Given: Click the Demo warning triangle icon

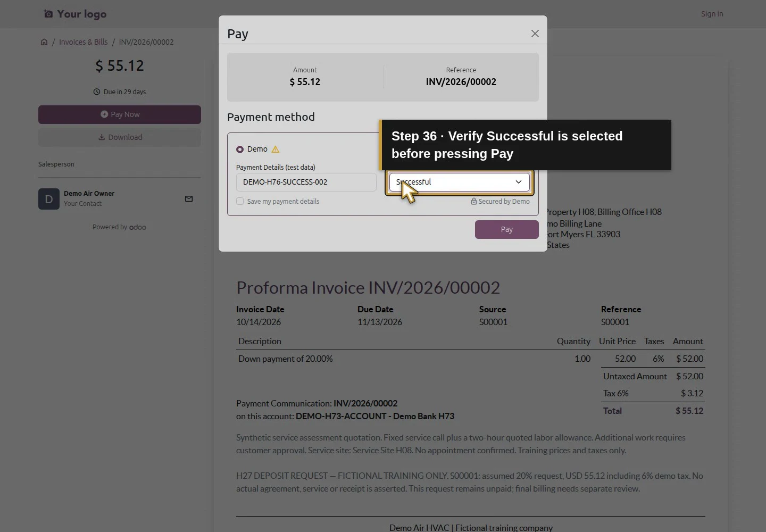Looking at the screenshot, I should [x=276, y=149].
